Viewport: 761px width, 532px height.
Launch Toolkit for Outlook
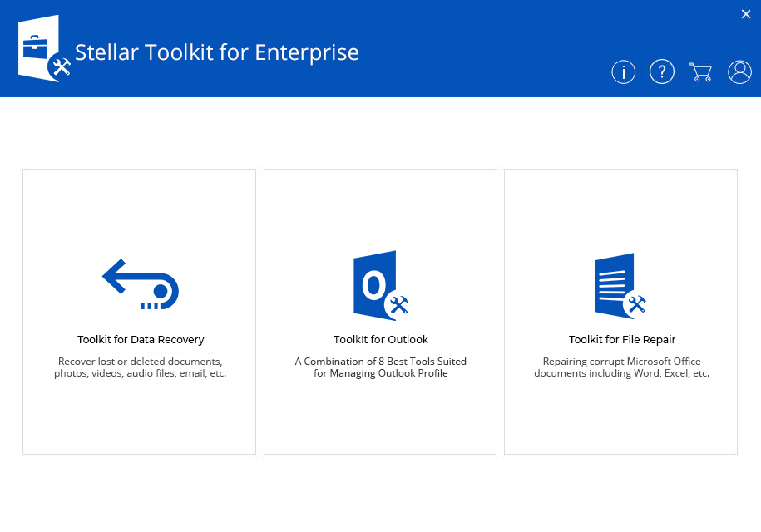point(380,312)
